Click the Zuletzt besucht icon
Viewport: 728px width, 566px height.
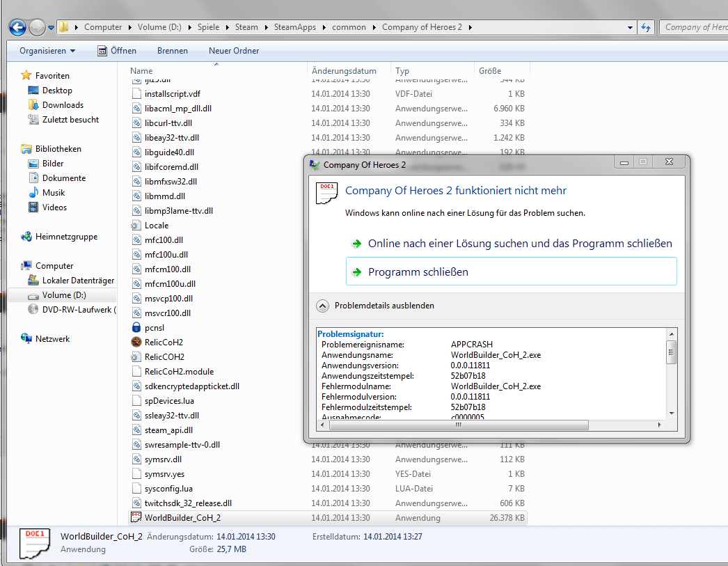point(33,119)
